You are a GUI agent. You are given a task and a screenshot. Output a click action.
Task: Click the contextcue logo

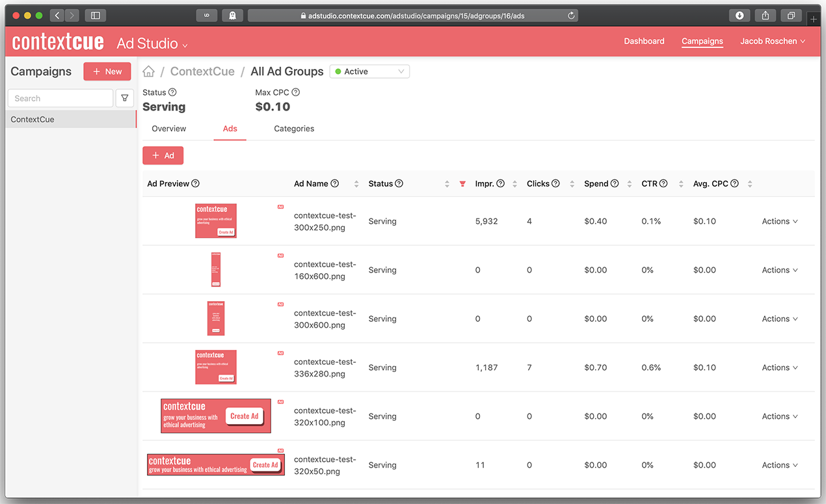point(58,42)
